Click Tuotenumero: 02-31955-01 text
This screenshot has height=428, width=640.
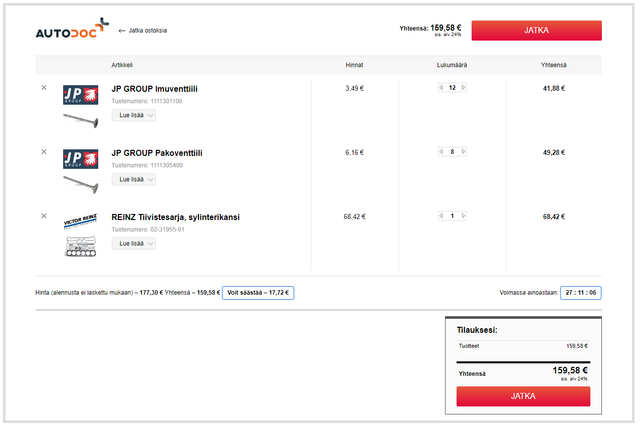[148, 229]
